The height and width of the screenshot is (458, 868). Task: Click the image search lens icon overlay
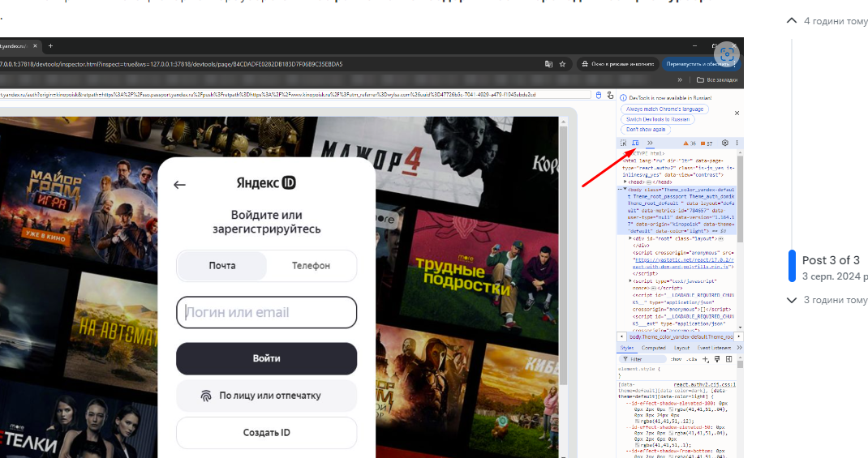[727, 54]
